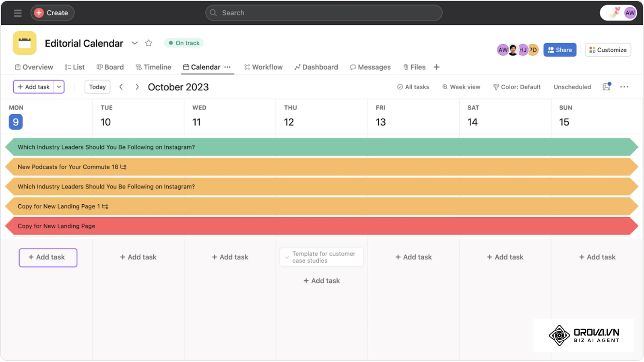Toggle the All tasks filter
Viewport: 644px width, 362px height.
point(413,87)
